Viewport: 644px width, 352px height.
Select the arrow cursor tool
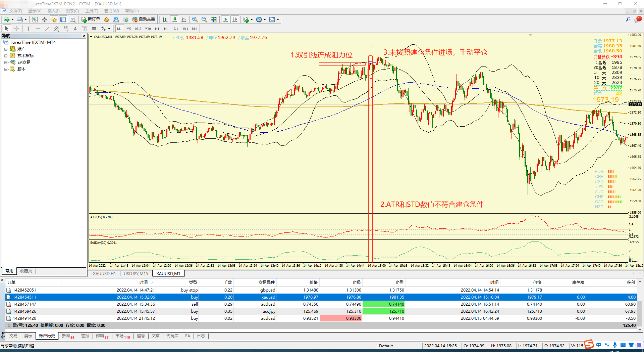(x=7, y=29)
